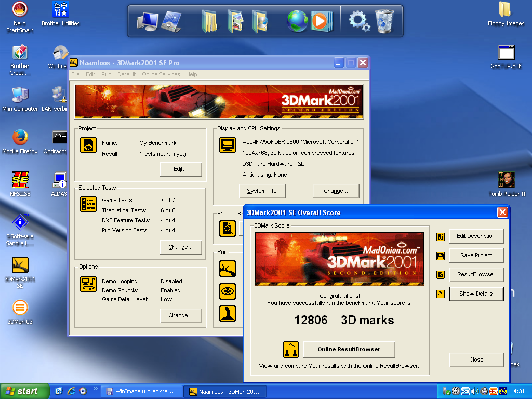
Task: Click the Pro Tools magnifier icon
Action: point(228,229)
